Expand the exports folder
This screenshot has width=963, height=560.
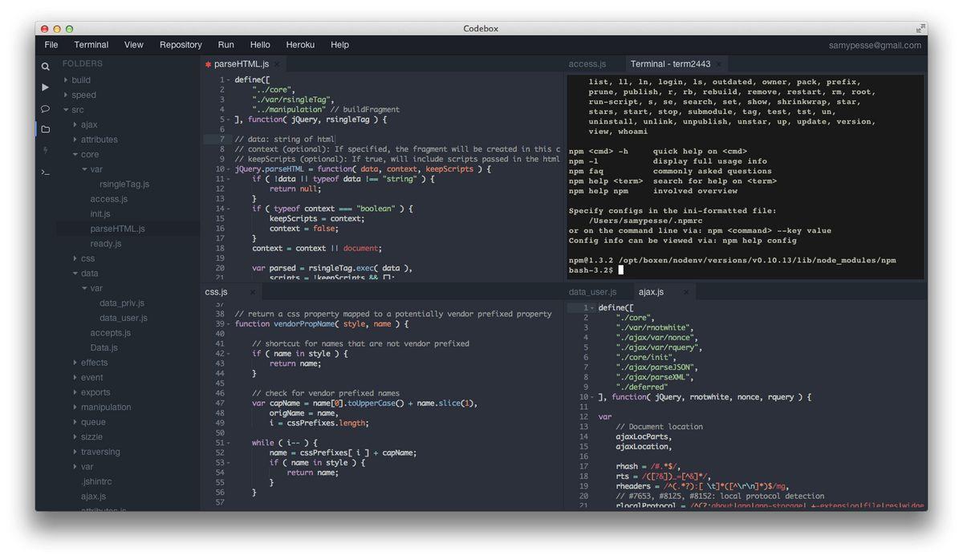pos(75,392)
